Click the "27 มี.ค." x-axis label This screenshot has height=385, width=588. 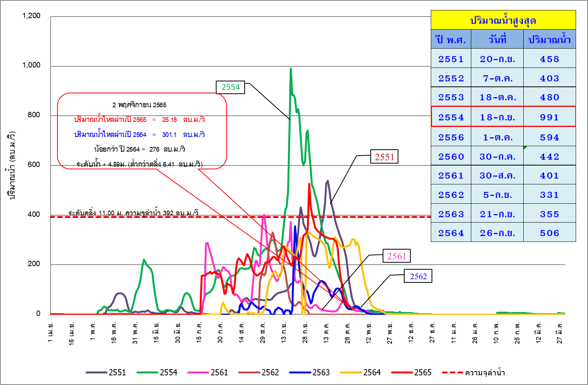(560, 333)
